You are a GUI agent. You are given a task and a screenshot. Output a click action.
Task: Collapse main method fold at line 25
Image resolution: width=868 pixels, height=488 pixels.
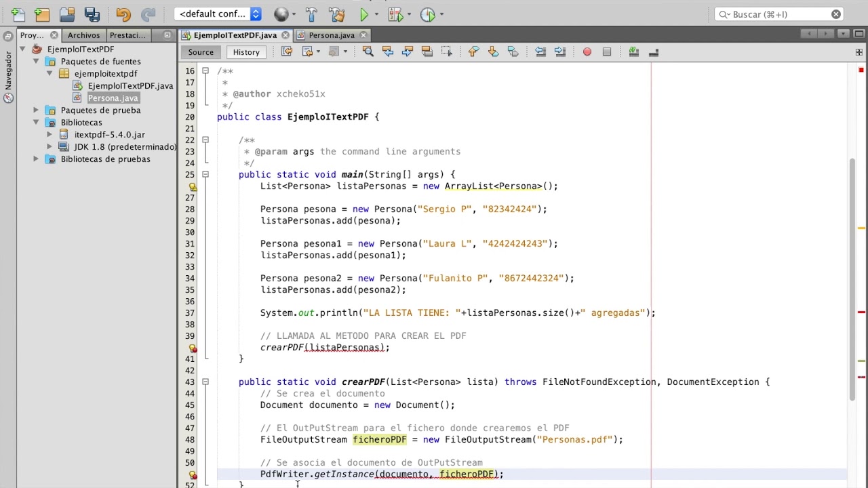(x=205, y=174)
